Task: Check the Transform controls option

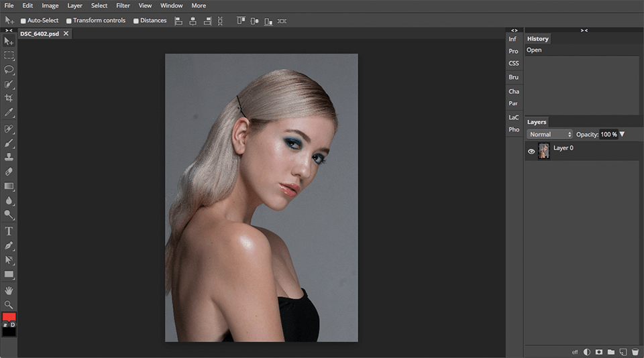Action: tap(69, 21)
